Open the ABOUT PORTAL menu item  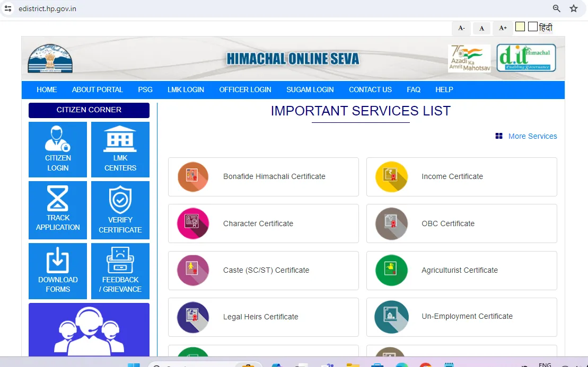[97, 89]
